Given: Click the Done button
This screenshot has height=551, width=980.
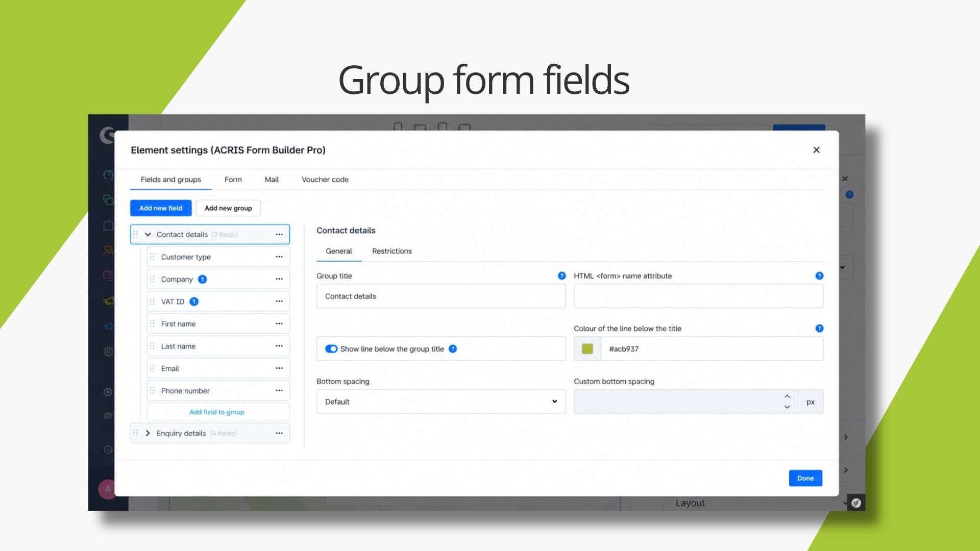Looking at the screenshot, I should [x=805, y=478].
